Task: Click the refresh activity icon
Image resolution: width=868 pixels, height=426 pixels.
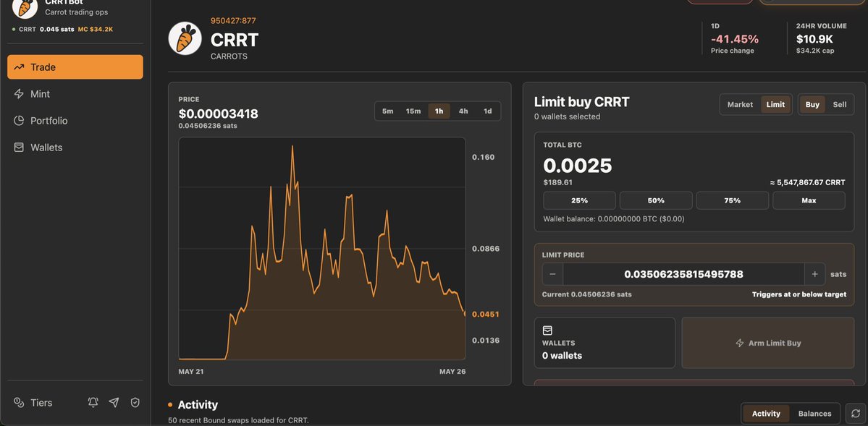Action: pos(856,413)
